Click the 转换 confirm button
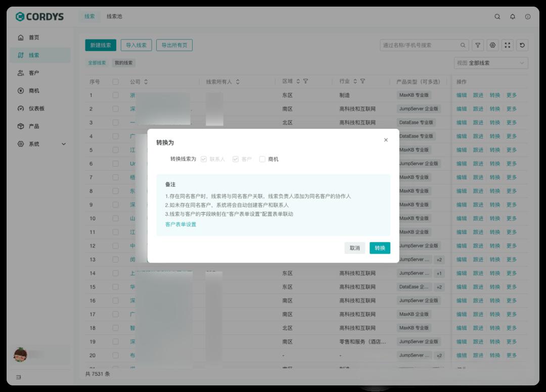 (380, 248)
